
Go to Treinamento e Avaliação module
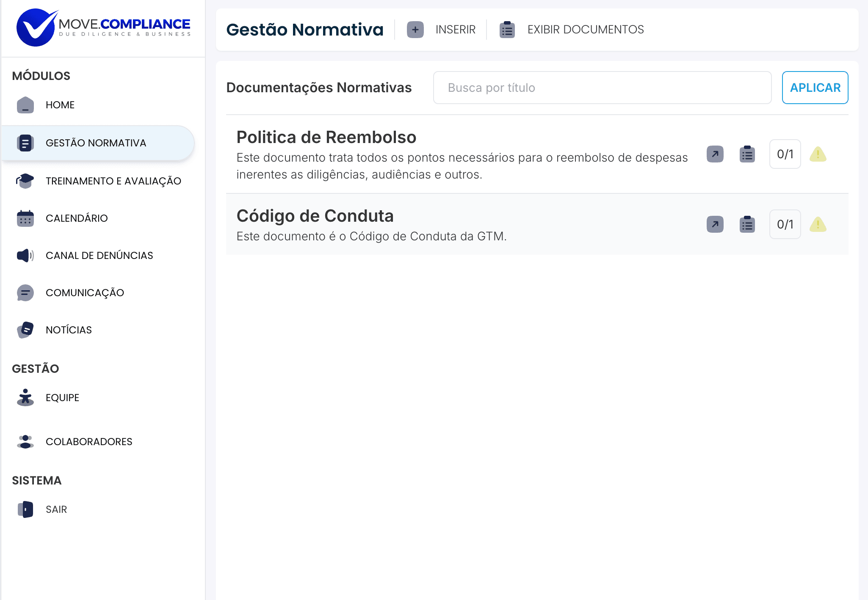click(x=113, y=181)
